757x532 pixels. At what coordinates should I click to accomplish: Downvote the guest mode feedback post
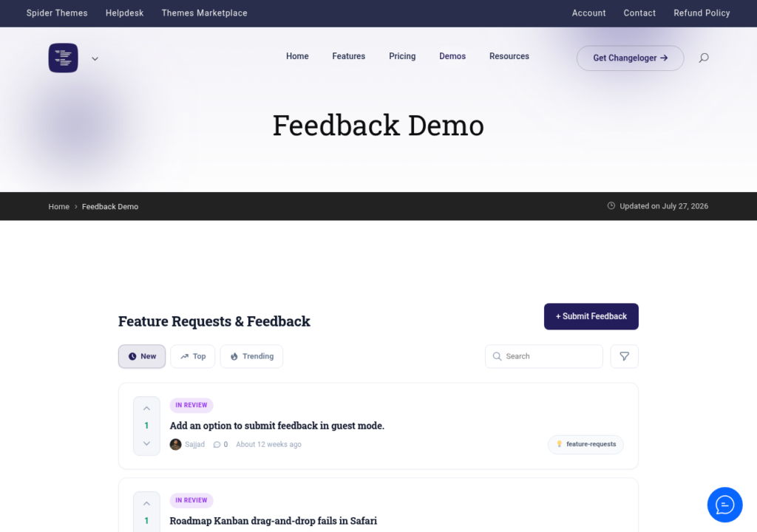click(147, 443)
